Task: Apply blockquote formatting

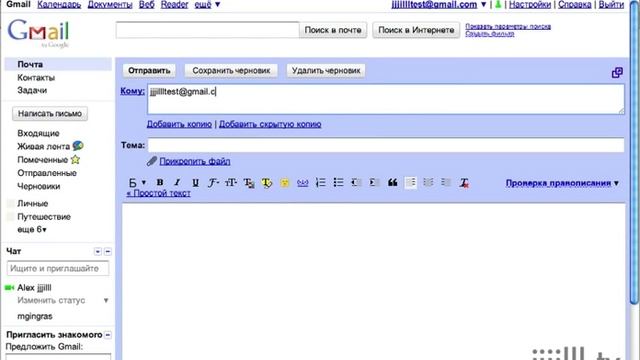Action: click(392, 182)
